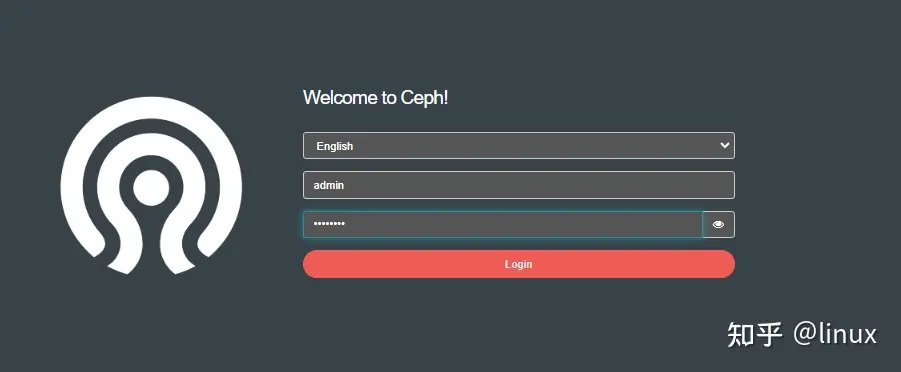Click right end of red Login bar
The height and width of the screenshot is (372, 901).
(x=727, y=264)
